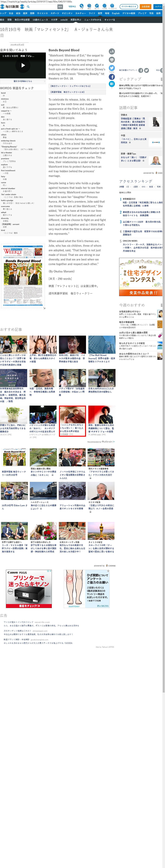Open the N国・立花氏、議員失職 article
165x868 pixels.
point(43,383)
